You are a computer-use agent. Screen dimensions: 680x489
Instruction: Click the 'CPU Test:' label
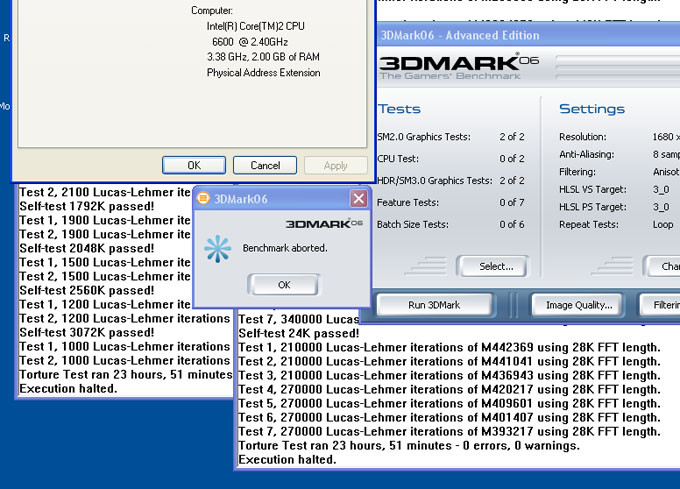(x=398, y=159)
